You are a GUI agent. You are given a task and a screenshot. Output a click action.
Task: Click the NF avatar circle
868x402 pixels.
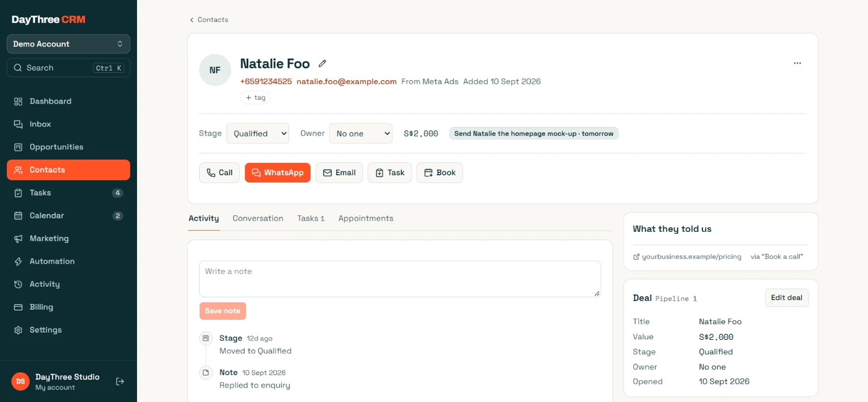pyautogui.click(x=215, y=70)
